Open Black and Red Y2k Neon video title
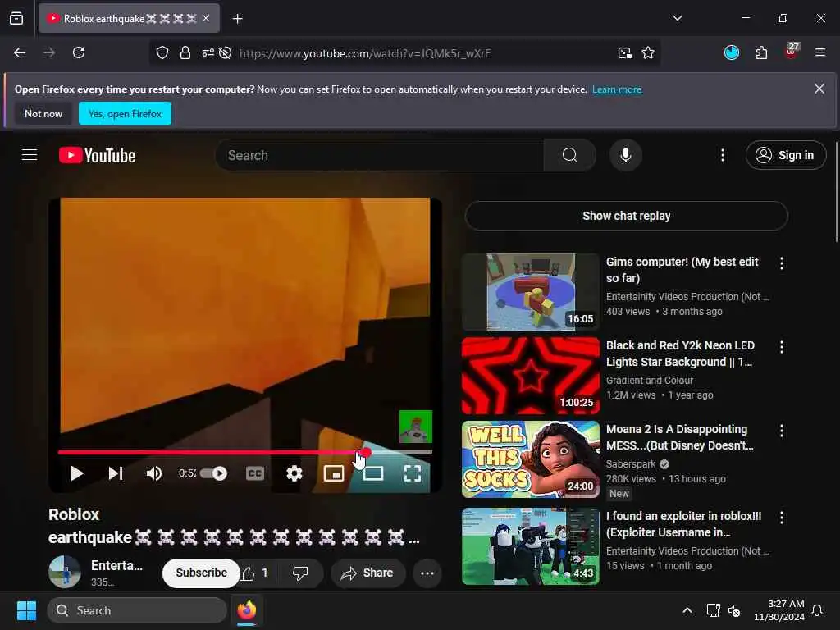This screenshot has height=630, width=840. pos(680,354)
